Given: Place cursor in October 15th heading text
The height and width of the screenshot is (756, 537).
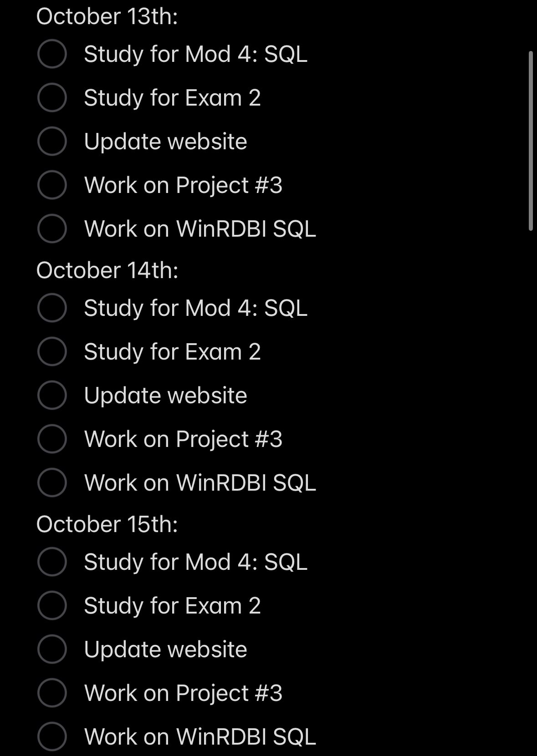Looking at the screenshot, I should [x=107, y=524].
